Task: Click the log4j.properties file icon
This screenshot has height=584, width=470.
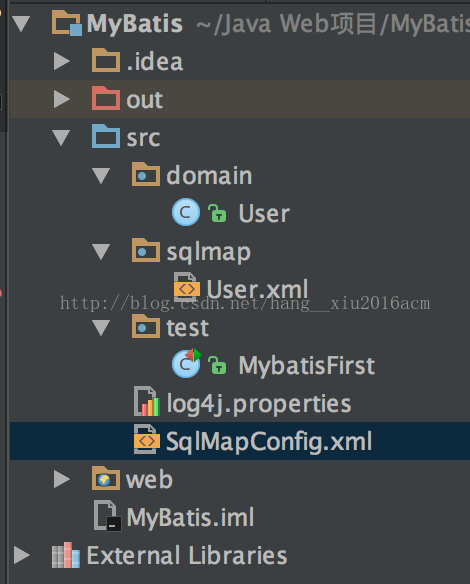Action: 147,402
